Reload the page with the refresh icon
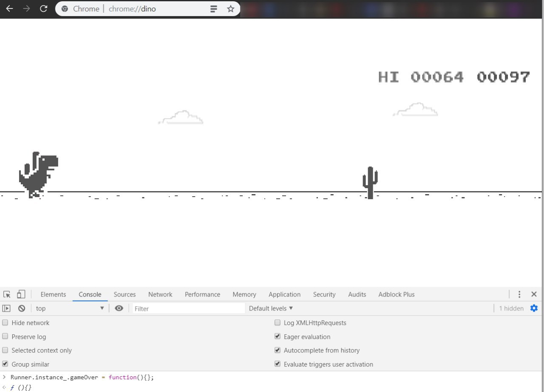544x392 pixels. 43,8
